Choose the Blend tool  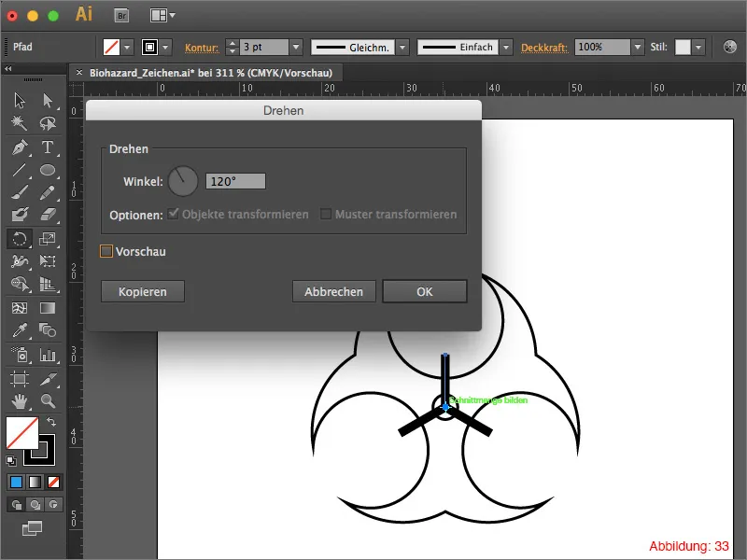[x=48, y=330]
